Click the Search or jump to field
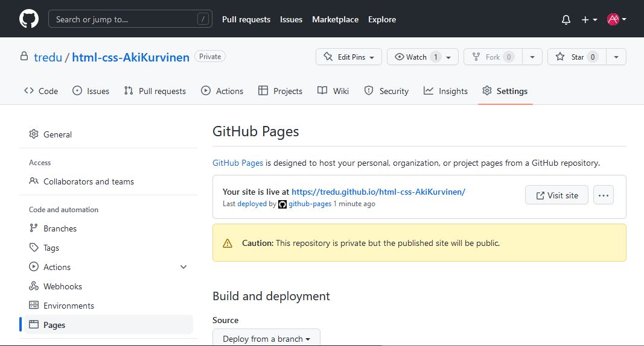644x346 pixels. point(130,19)
